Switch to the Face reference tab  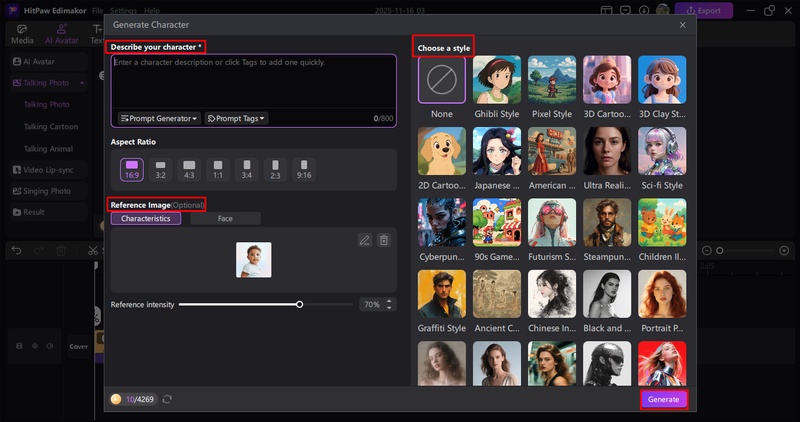[x=225, y=218]
